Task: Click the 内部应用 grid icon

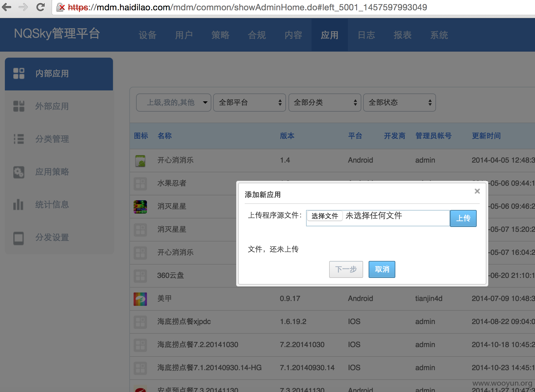Action: click(19, 73)
